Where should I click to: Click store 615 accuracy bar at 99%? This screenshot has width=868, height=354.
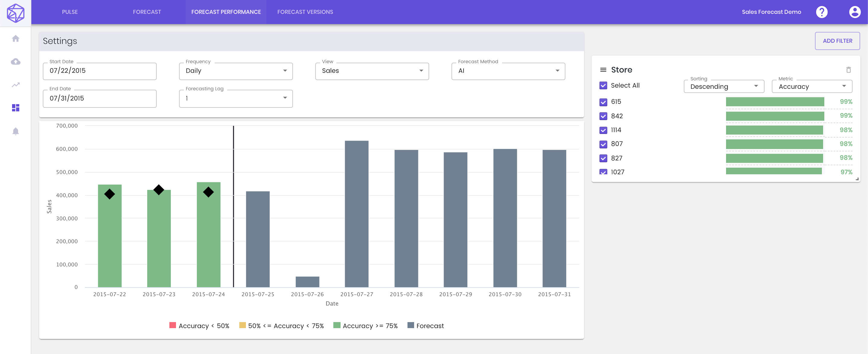tap(775, 102)
